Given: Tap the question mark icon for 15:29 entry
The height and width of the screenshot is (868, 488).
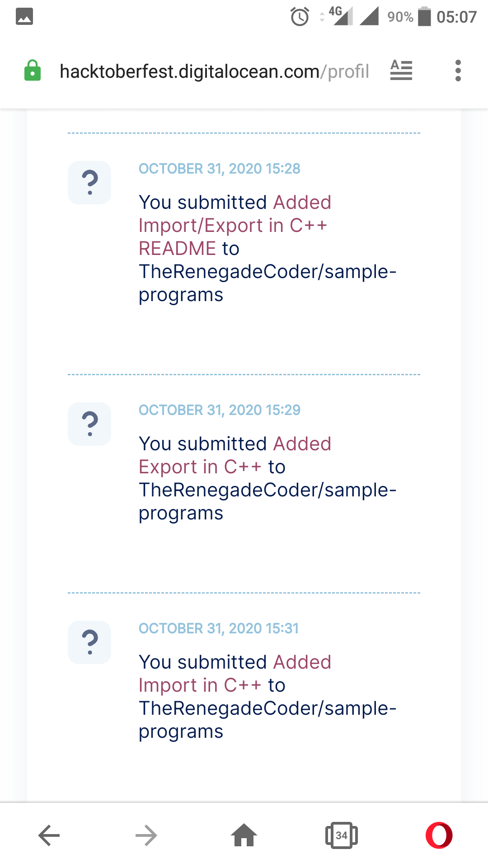Looking at the screenshot, I should [89, 424].
